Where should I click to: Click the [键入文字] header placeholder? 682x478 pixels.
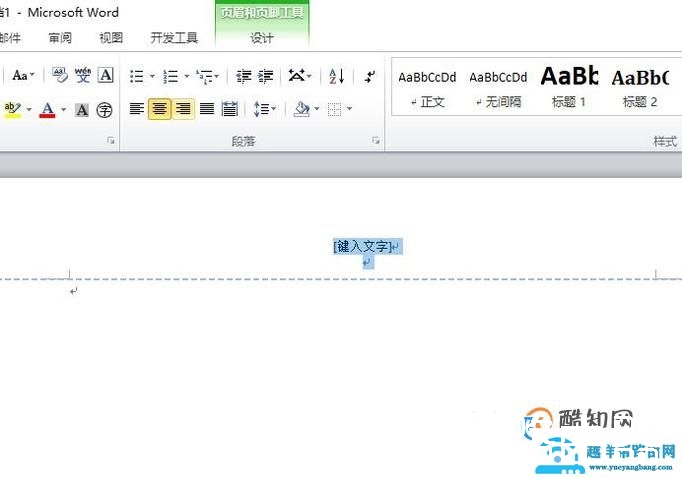[x=363, y=247]
